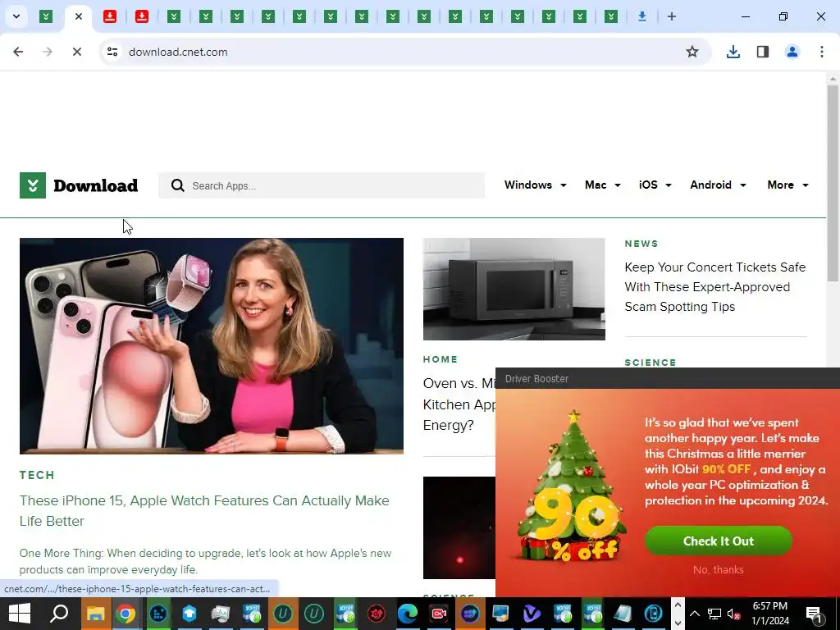Show hidden system tray icons
The image size is (840, 630).
pos(694,614)
